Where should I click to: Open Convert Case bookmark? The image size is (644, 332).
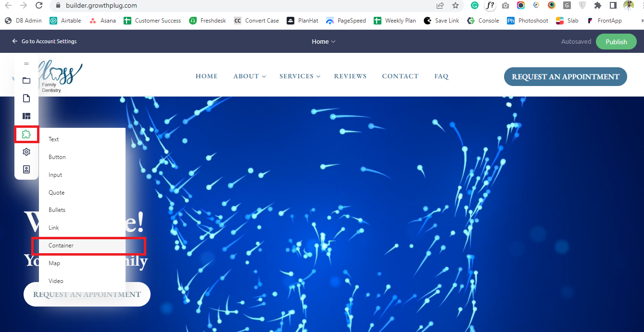coord(256,21)
